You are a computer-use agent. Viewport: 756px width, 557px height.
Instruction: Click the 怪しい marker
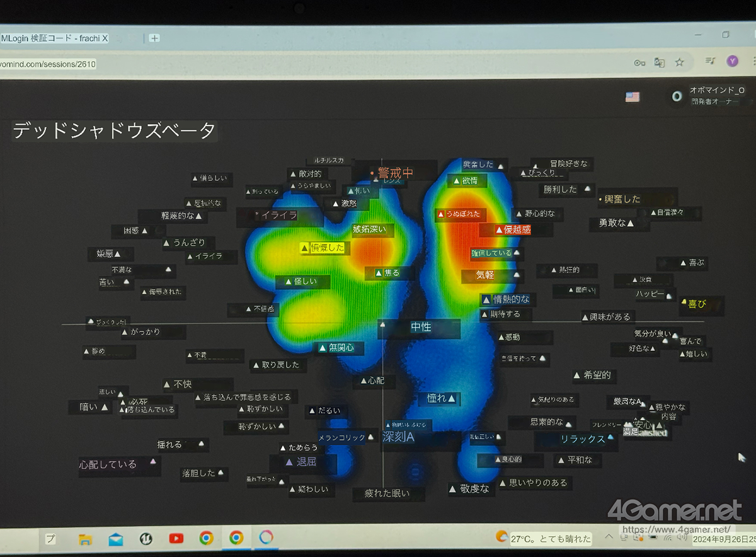301,281
